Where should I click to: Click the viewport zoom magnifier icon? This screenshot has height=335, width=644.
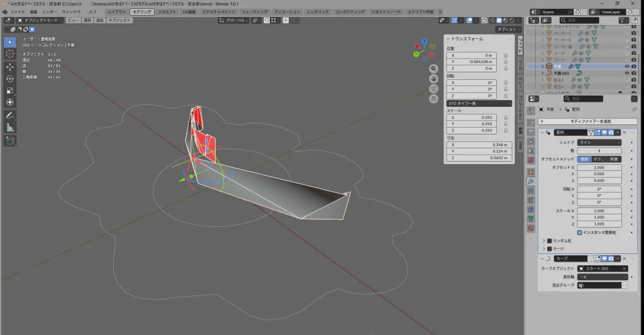(434, 69)
